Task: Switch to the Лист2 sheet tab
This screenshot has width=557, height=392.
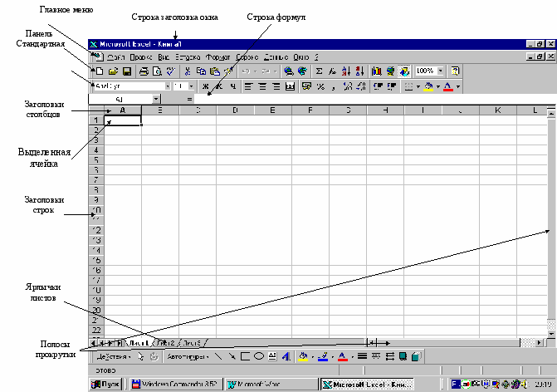Action: (x=166, y=343)
